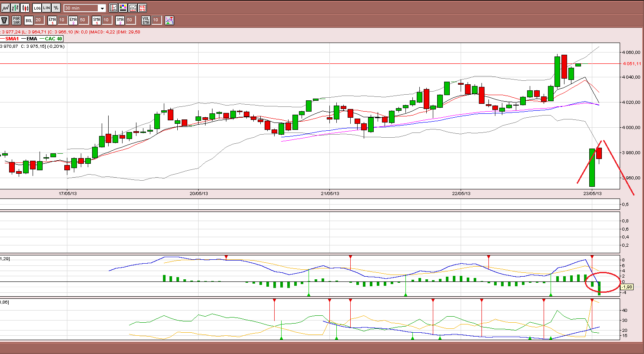This screenshot has width=644, height=354.
Task: Click the 4 051,11 red price label
Action: (x=632, y=63)
